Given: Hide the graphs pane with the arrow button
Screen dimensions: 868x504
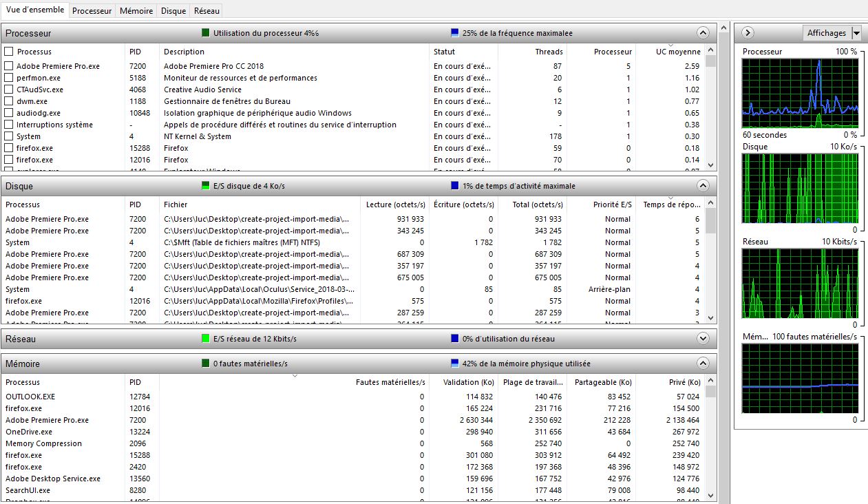Looking at the screenshot, I should (748, 32).
